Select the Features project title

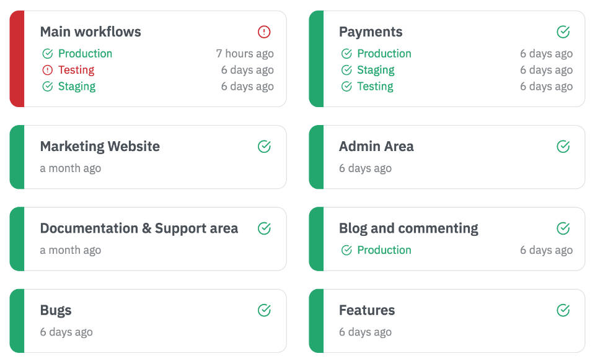tap(367, 310)
